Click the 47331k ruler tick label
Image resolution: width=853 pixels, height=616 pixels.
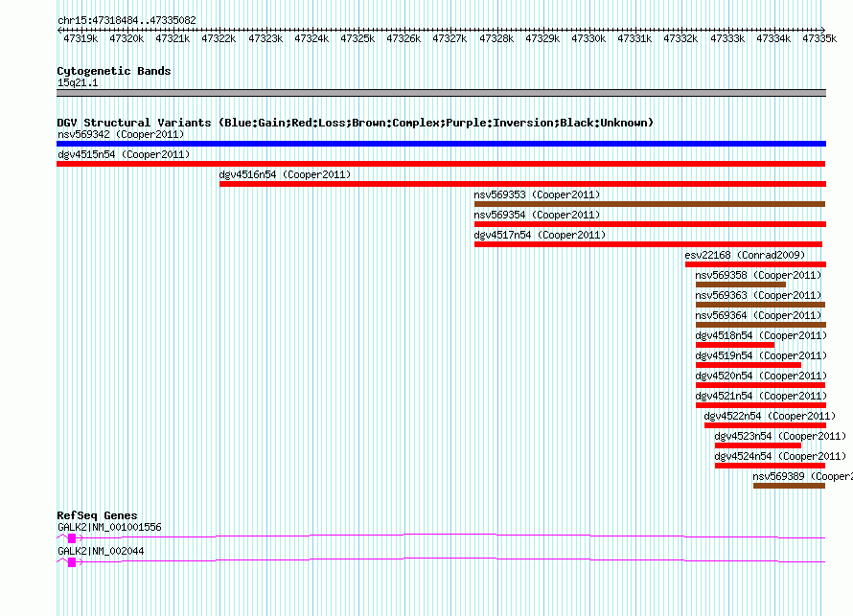point(634,38)
